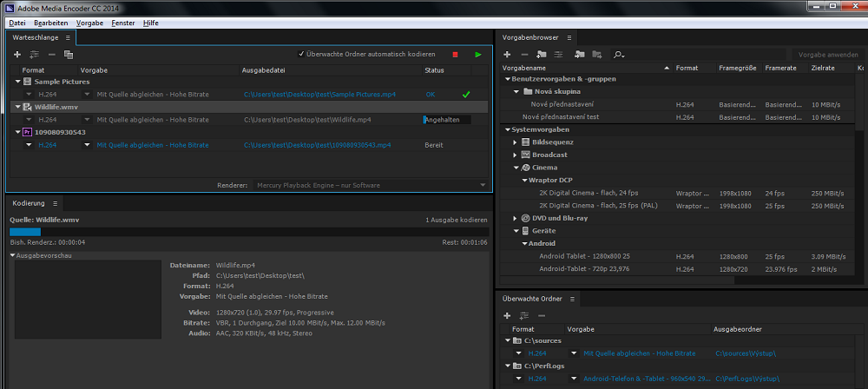Expand the Bildsequenz preset group
This screenshot has width=868, height=389.
(x=516, y=142)
